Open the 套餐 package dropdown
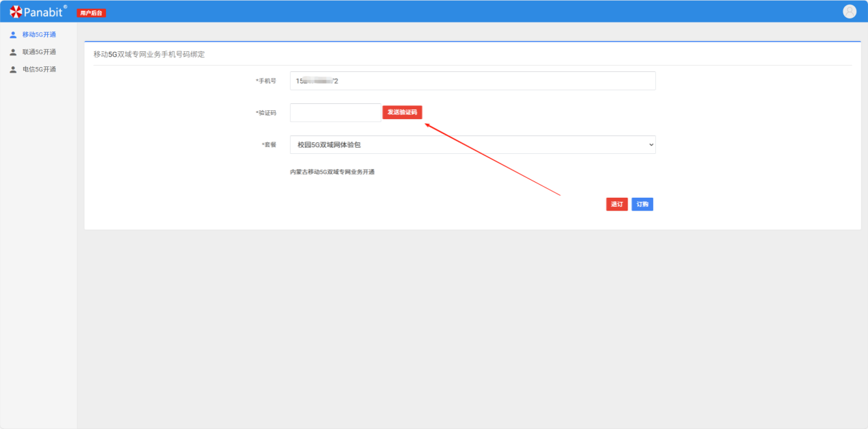This screenshot has height=429, width=868. click(472, 145)
